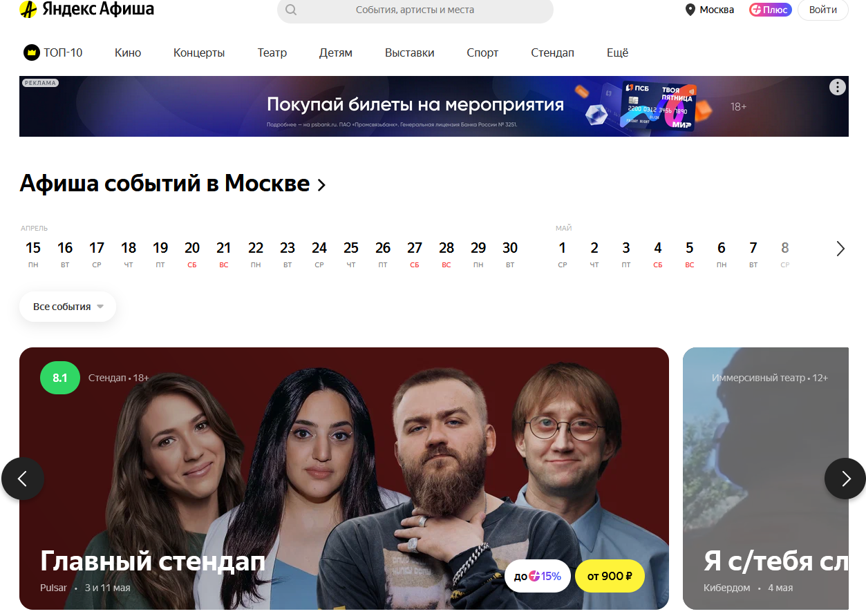Click the от 900 ₽ ticket button
This screenshot has height=616, width=866.
pyautogui.click(x=610, y=576)
